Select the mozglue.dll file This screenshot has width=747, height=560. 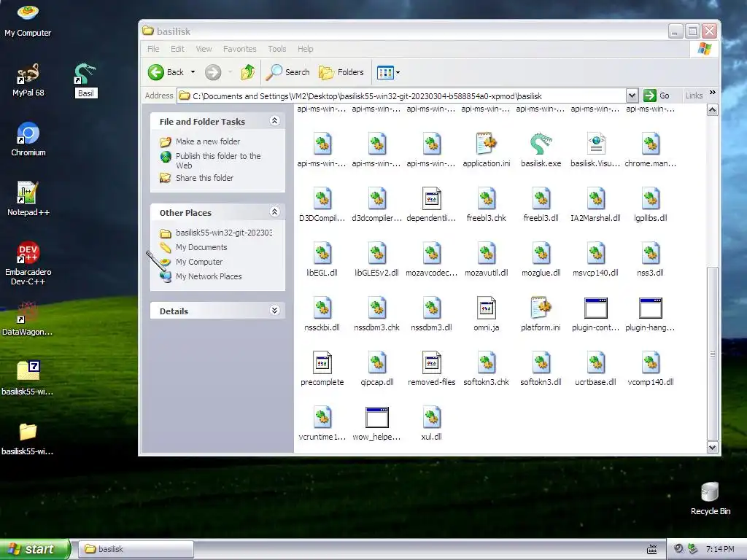point(541,259)
